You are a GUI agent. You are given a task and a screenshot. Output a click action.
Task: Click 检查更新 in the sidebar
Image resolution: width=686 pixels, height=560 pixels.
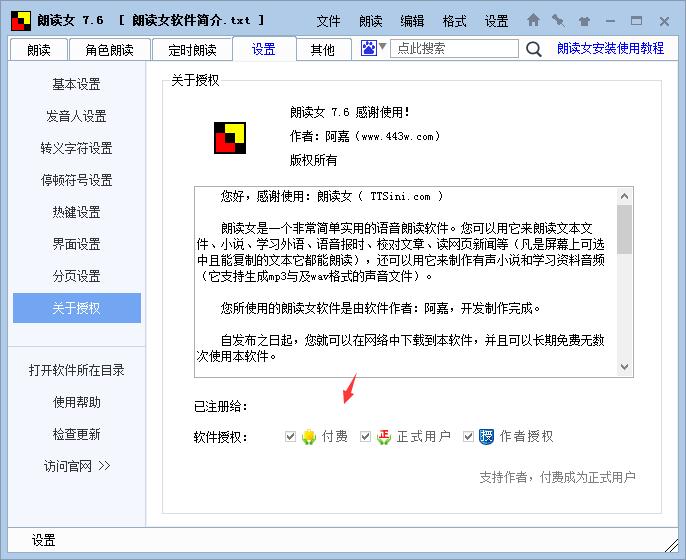pos(77,434)
